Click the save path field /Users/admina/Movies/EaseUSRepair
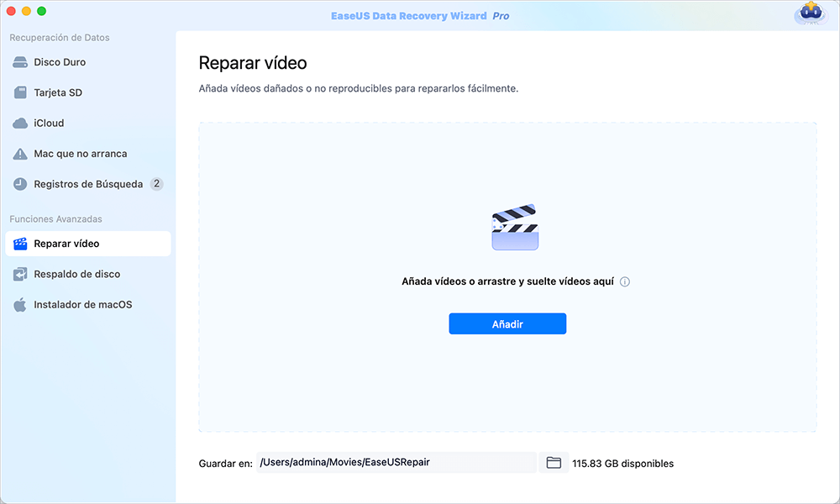This screenshot has height=504, width=840. pyautogui.click(x=396, y=462)
